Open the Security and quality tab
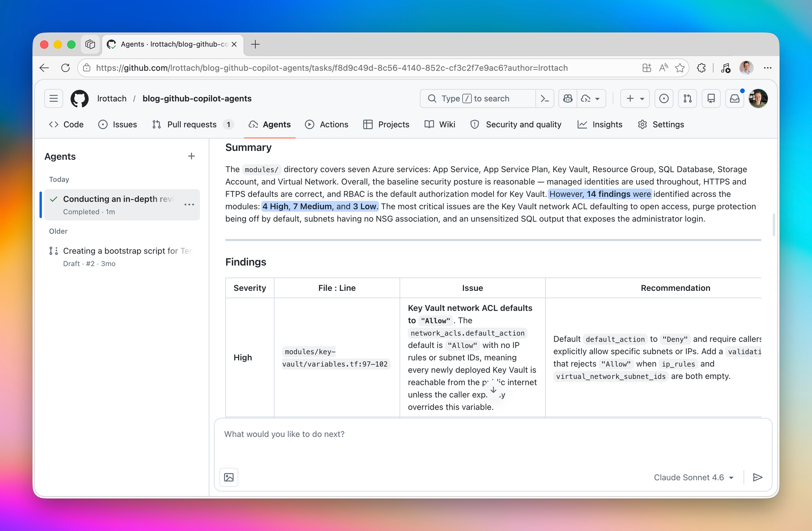The height and width of the screenshot is (531, 812). click(x=516, y=125)
